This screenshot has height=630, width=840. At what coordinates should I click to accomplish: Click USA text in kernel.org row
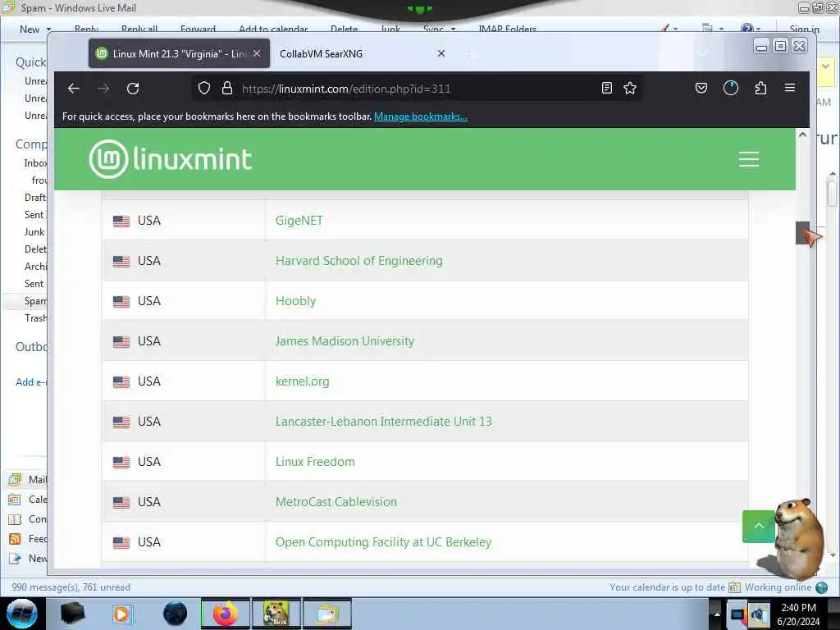point(149,381)
